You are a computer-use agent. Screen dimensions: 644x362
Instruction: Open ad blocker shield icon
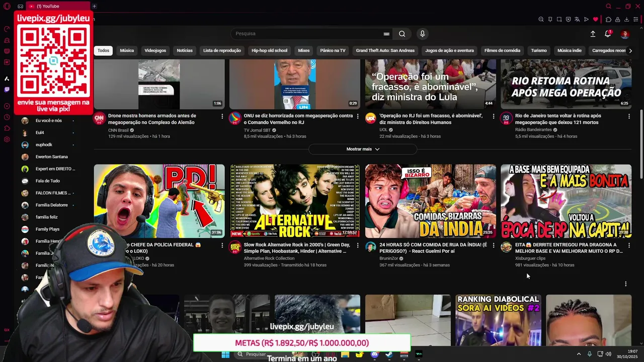[568, 20]
